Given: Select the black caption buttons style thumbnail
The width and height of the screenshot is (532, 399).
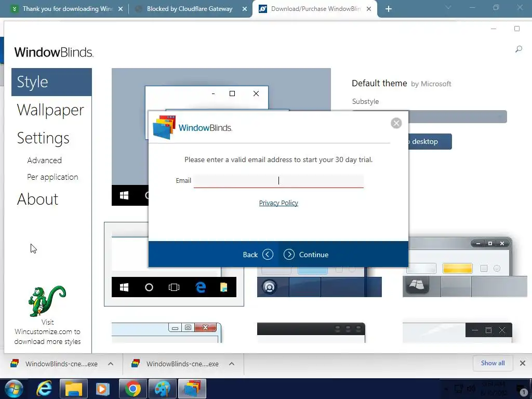Looking at the screenshot, I should pos(457,332).
